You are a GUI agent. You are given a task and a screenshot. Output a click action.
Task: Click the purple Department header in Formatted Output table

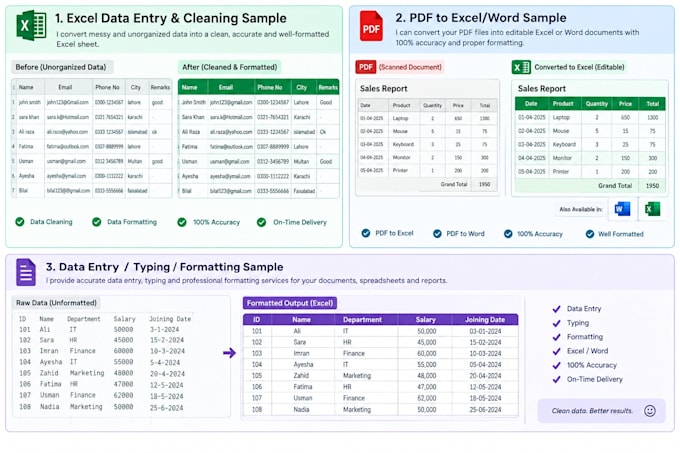tap(362, 319)
